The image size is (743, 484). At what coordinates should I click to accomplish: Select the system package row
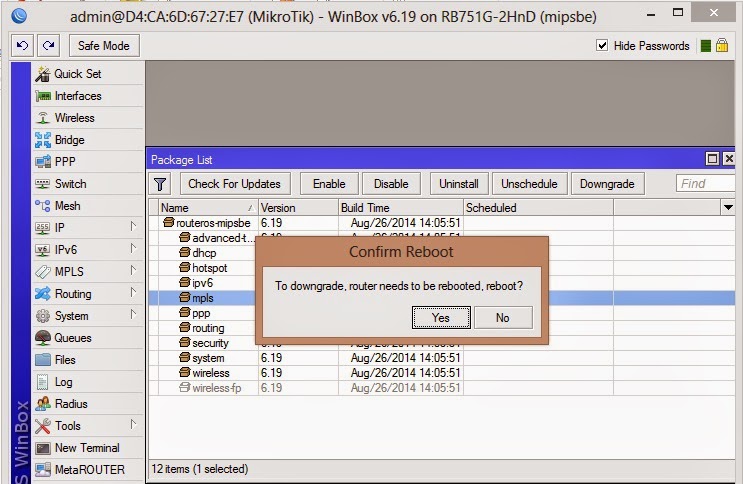coord(442,358)
